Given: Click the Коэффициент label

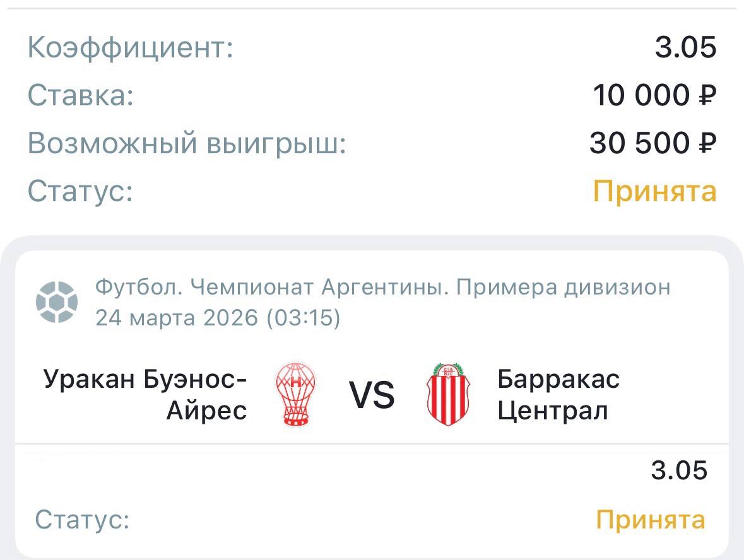Looking at the screenshot, I should [131, 48].
